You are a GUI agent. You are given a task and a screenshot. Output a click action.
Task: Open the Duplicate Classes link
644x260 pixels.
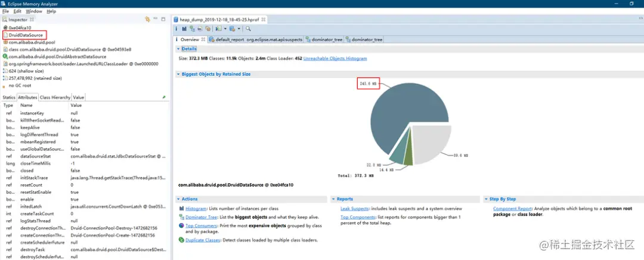coord(203,240)
